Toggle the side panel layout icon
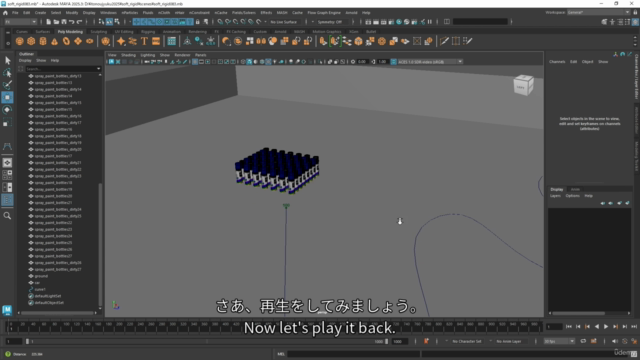Image resolution: width=640 pixels, height=360 pixels. pos(447,22)
